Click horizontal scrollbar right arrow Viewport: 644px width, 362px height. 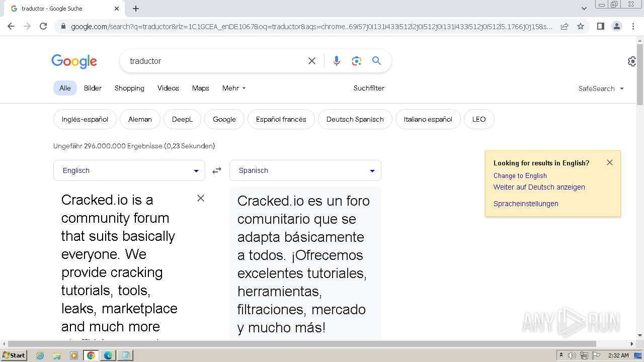(632, 344)
